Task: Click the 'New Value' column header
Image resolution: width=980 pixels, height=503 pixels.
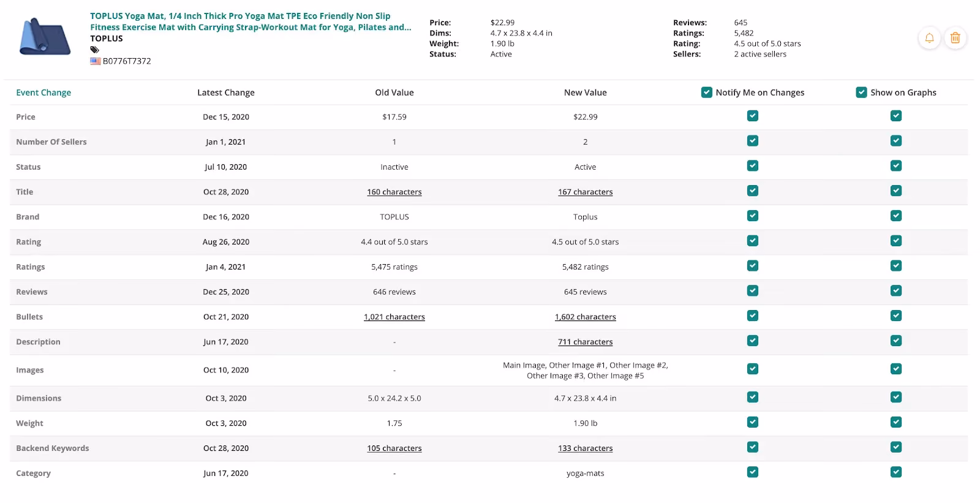Action: click(x=586, y=93)
